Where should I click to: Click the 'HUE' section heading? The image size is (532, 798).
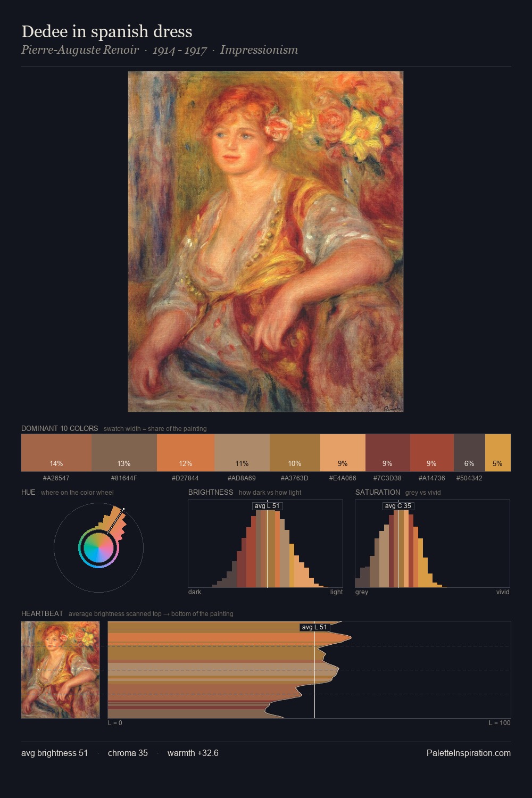[x=28, y=492]
